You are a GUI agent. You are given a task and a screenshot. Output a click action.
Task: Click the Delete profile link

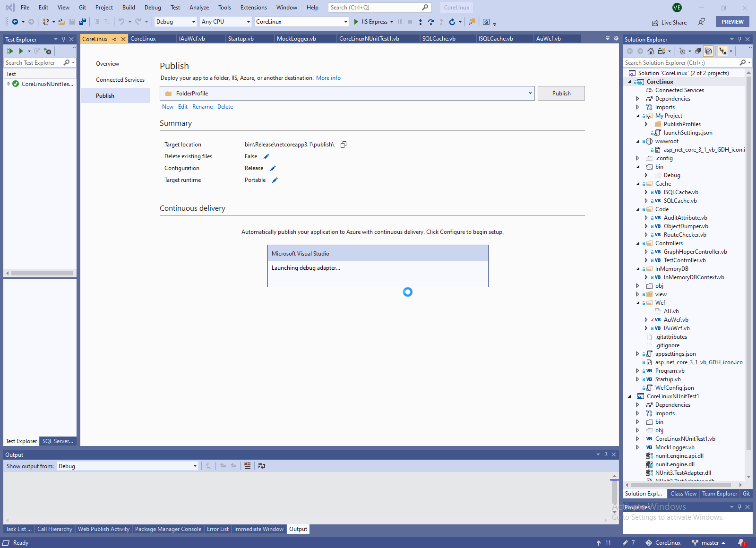click(225, 107)
